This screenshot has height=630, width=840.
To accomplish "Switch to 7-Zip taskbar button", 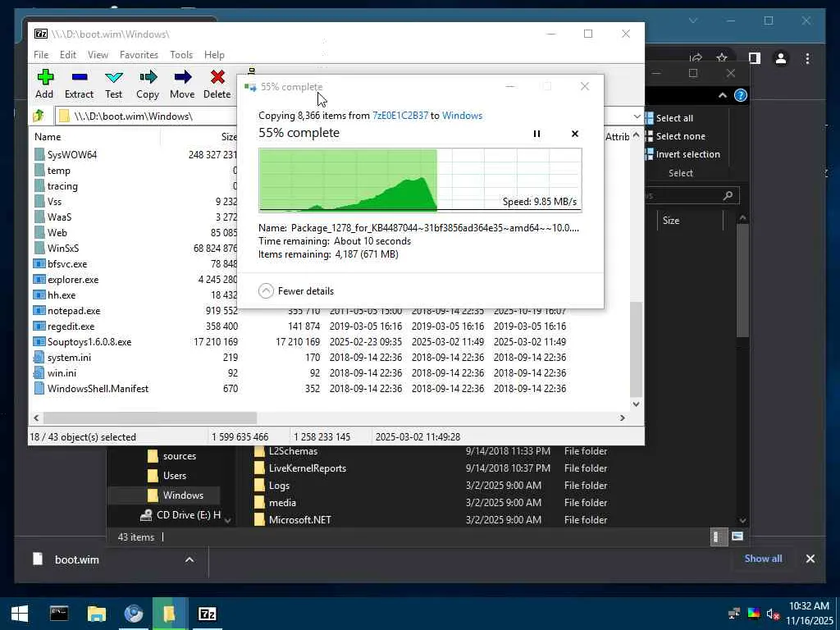I will tap(207, 614).
